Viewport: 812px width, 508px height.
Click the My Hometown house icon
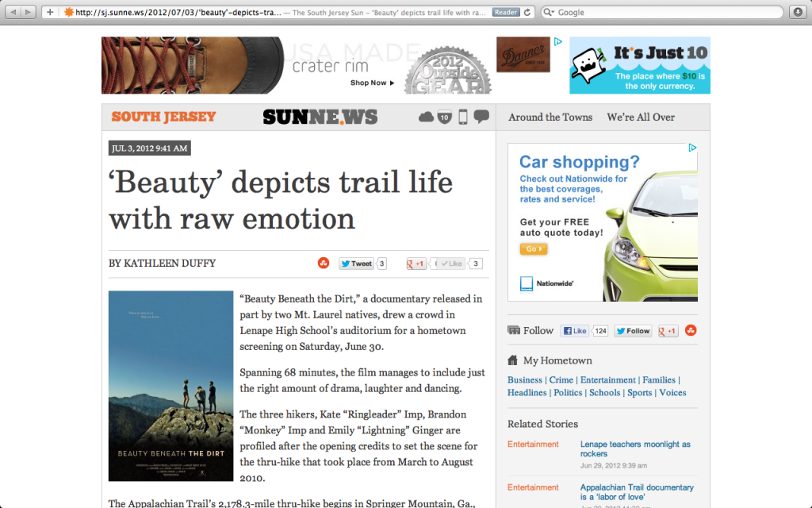pos(513,360)
